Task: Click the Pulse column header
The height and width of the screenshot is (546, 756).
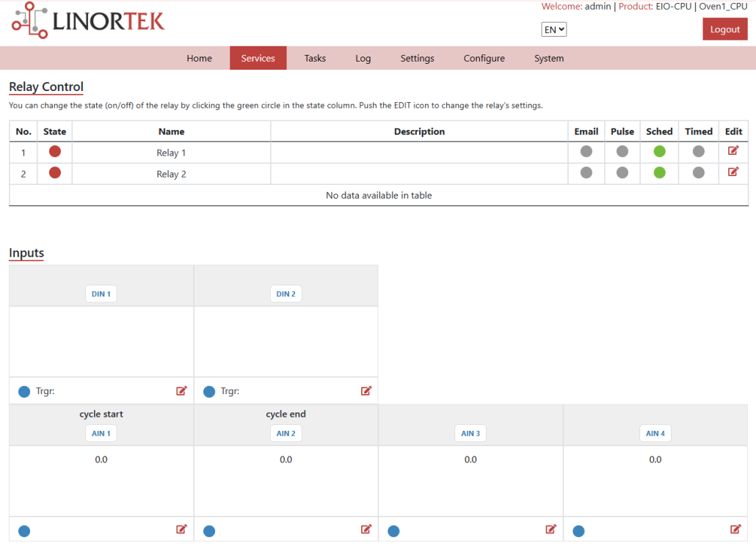Action: tap(622, 131)
